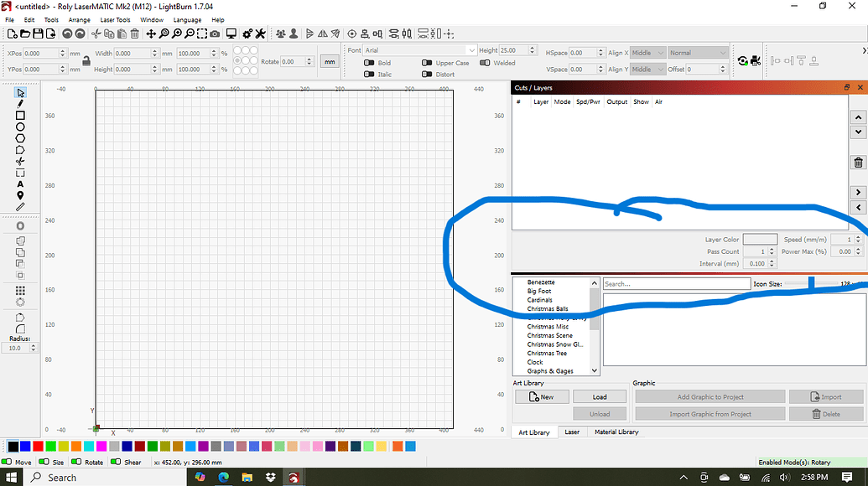868x486 pixels.
Task: Click the Import file icon in main toolbar
Action: pyautogui.click(x=50, y=34)
